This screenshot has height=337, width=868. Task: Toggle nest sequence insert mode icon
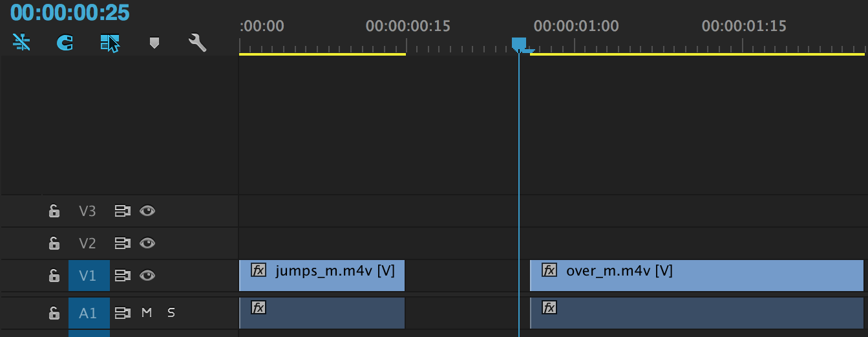(x=22, y=43)
